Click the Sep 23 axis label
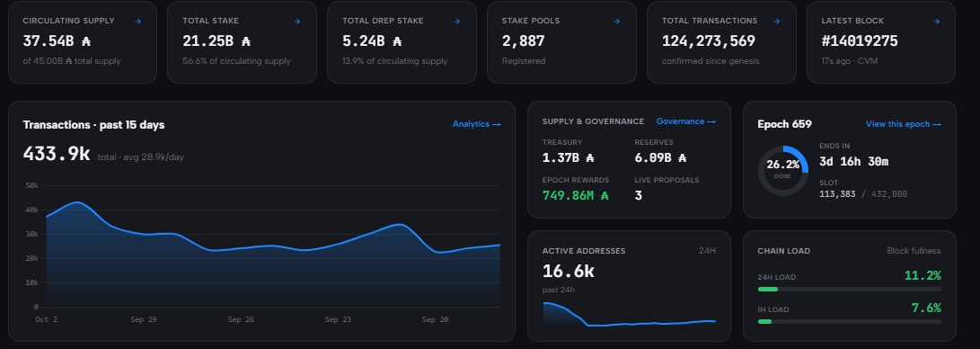This screenshot has width=980, height=349. tap(338, 319)
